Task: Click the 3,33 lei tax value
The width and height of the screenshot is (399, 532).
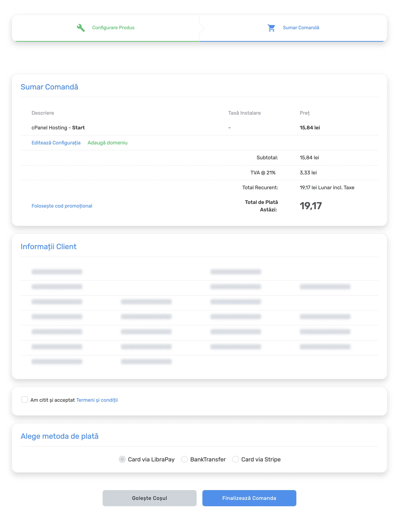Action: click(x=308, y=173)
